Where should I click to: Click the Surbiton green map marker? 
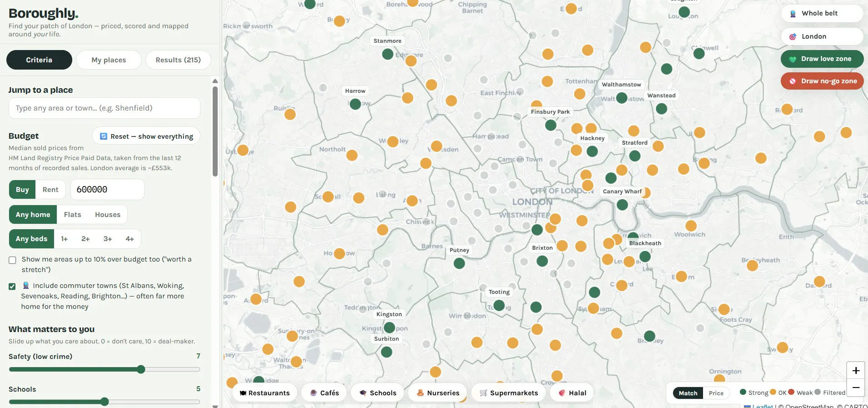click(x=387, y=352)
